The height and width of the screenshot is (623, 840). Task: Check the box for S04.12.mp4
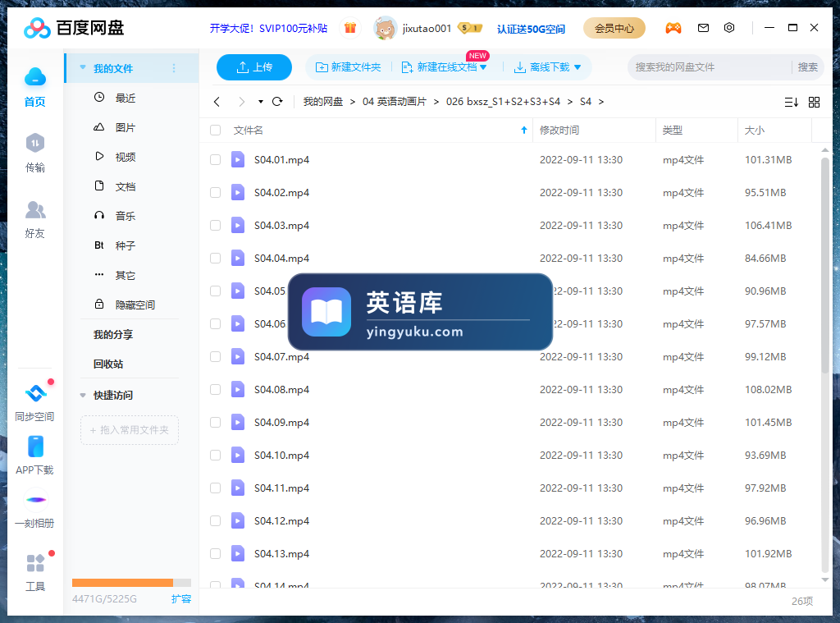(216, 520)
